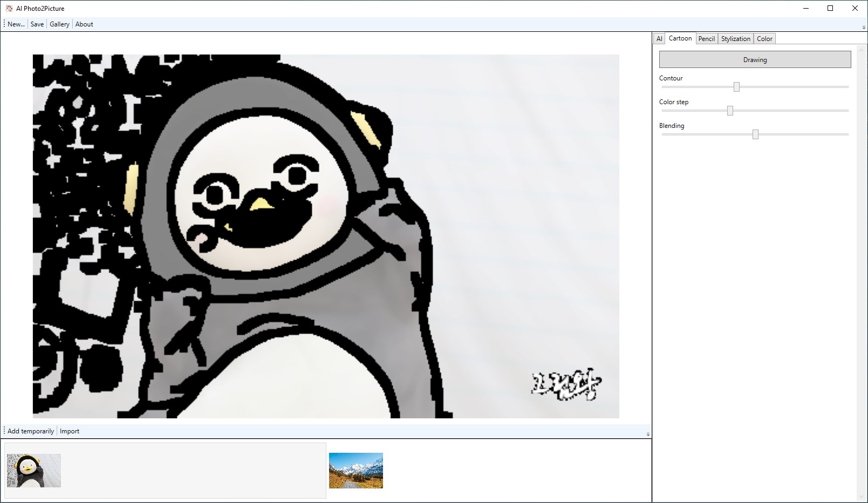Image resolution: width=868 pixels, height=503 pixels.
Task: Click the Contour slider handle
Action: pos(736,87)
